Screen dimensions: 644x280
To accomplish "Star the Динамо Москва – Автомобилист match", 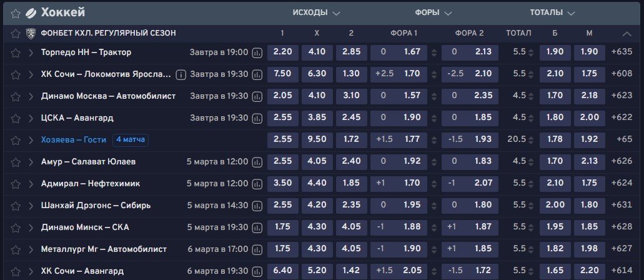I will pyautogui.click(x=16, y=96).
